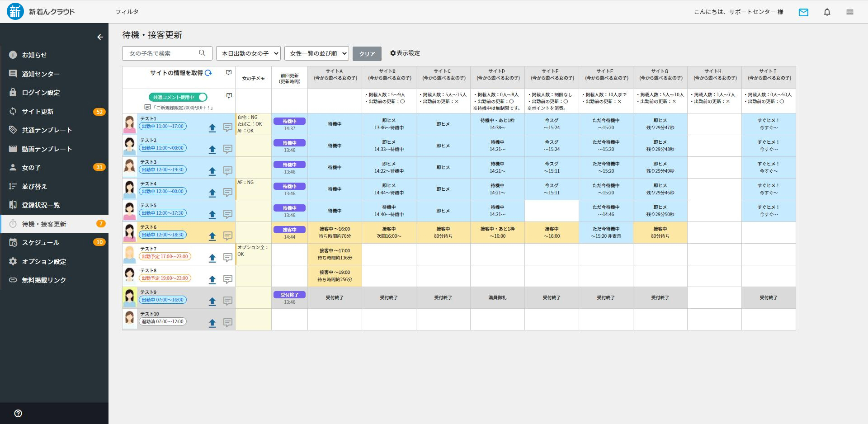Screen dimensions: 868x424
Task: Open 共通テンプレート from the sidebar
Action: pos(47,130)
